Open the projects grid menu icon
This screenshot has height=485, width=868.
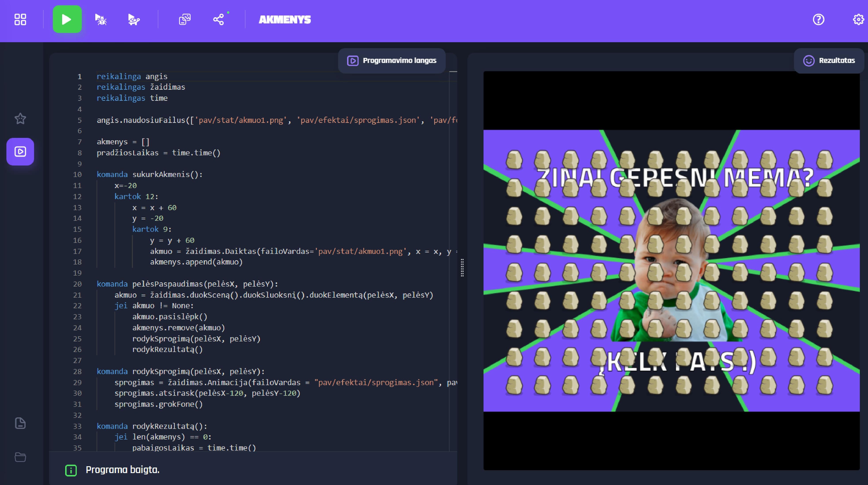pyautogui.click(x=20, y=19)
